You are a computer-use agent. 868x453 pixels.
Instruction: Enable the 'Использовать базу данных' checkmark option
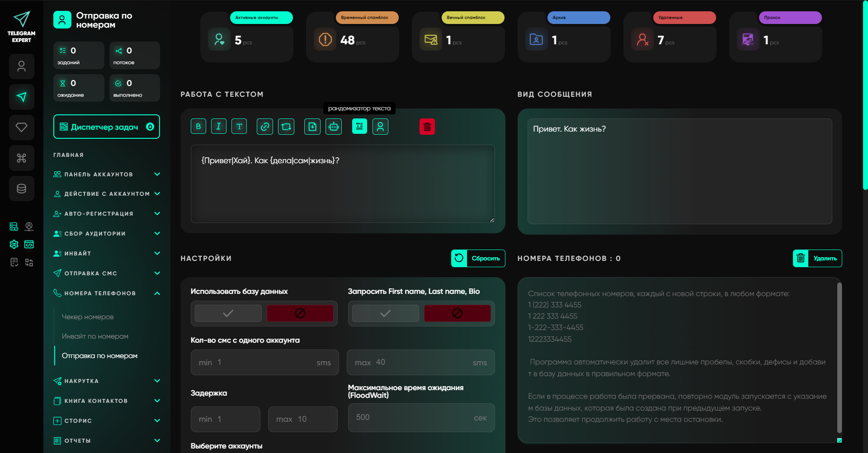pos(228,313)
